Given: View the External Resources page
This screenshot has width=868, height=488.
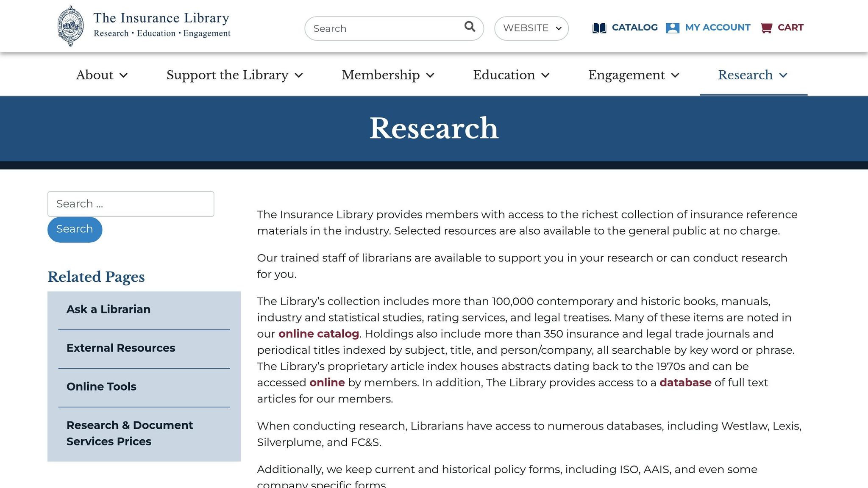Looking at the screenshot, I should pyautogui.click(x=121, y=348).
